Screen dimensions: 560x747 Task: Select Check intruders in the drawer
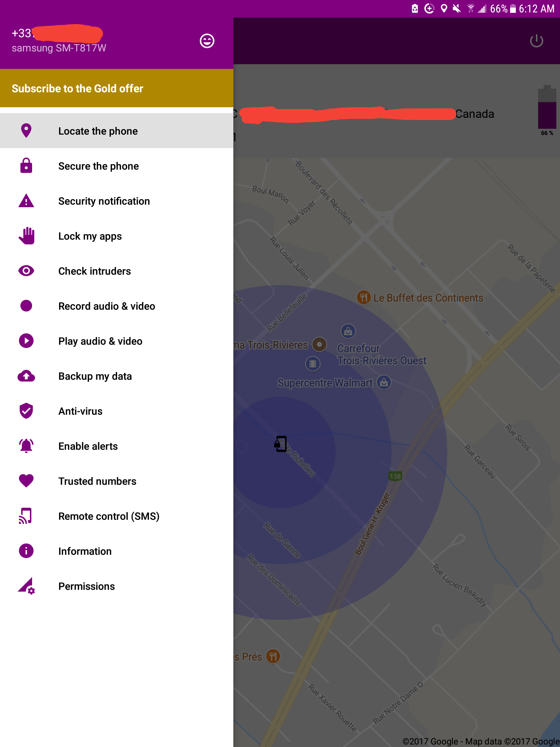[117, 271]
